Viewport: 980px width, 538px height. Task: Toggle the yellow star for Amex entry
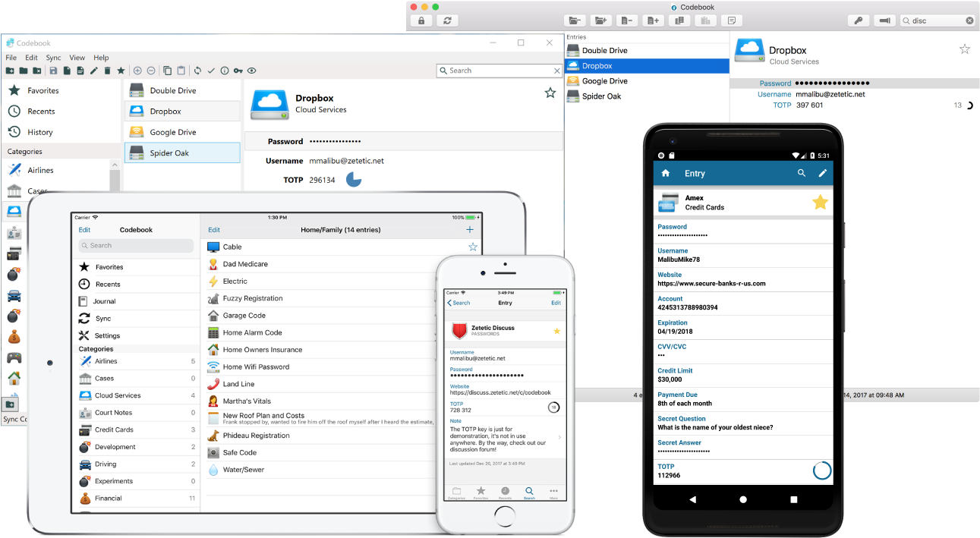(821, 202)
